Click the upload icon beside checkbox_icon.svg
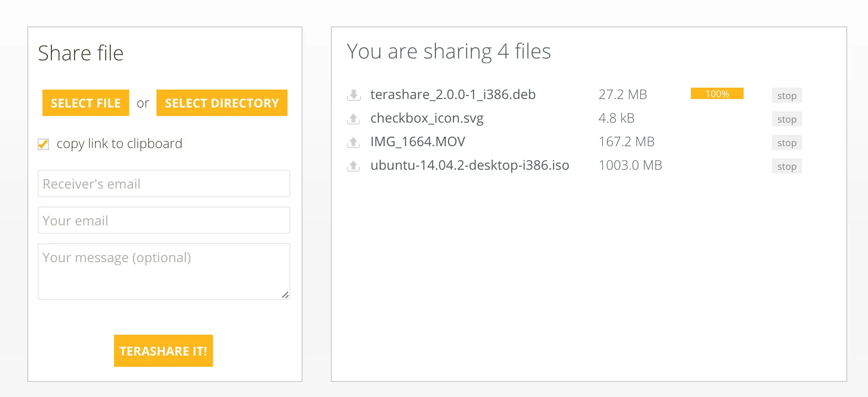The width and height of the screenshot is (868, 397). click(352, 118)
